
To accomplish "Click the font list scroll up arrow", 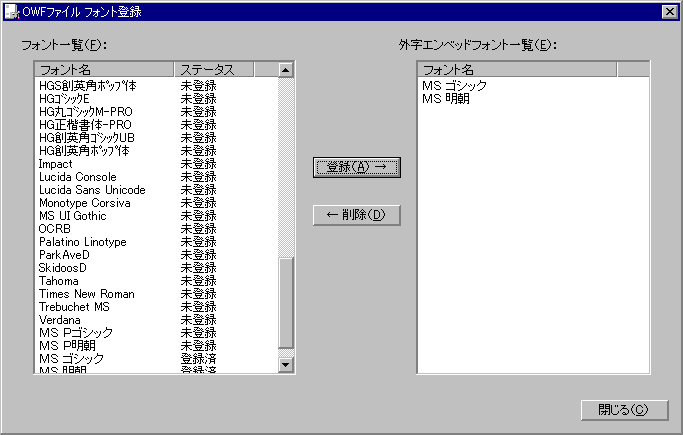I will pyautogui.click(x=285, y=70).
